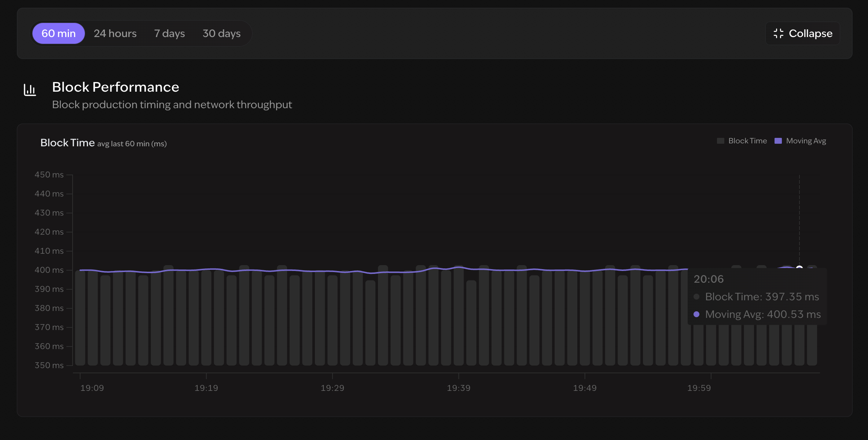
Task: Click the 19:29 x-axis label
Action: tap(332, 388)
